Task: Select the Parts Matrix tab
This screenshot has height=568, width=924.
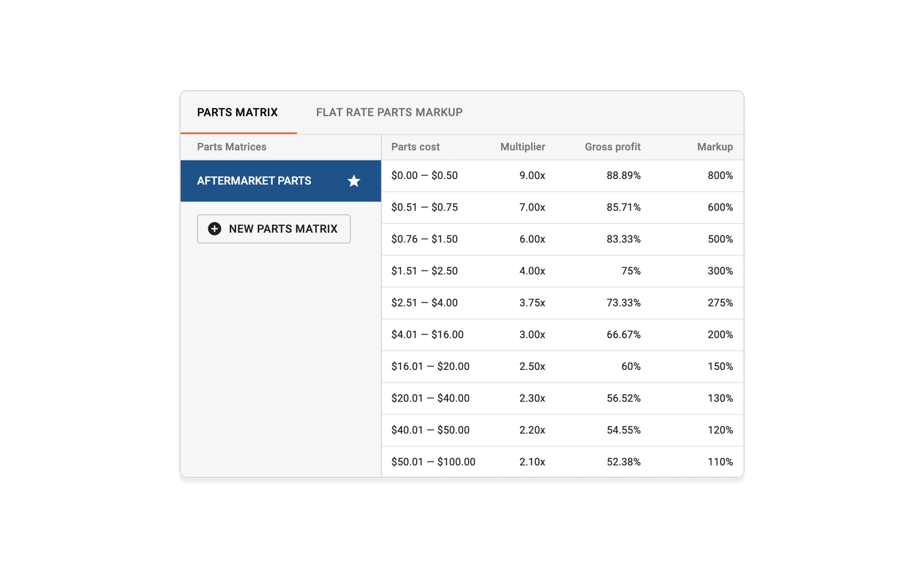Action: click(x=237, y=113)
